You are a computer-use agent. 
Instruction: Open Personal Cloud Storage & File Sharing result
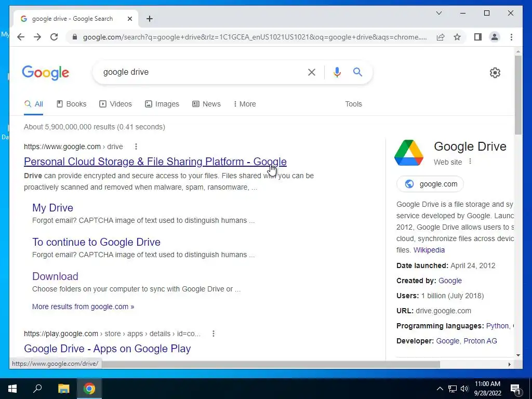pyautogui.click(x=155, y=162)
